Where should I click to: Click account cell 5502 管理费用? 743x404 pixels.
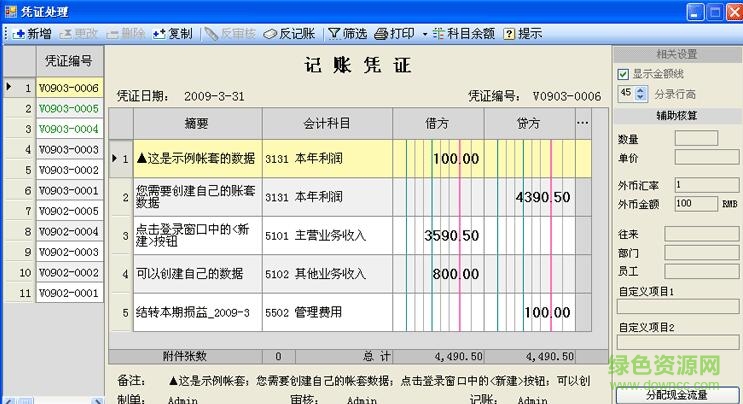click(327, 312)
